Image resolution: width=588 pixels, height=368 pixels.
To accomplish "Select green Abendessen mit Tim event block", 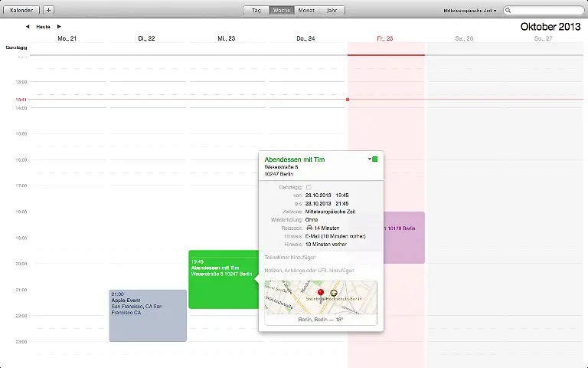I will (x=224, y=279).
